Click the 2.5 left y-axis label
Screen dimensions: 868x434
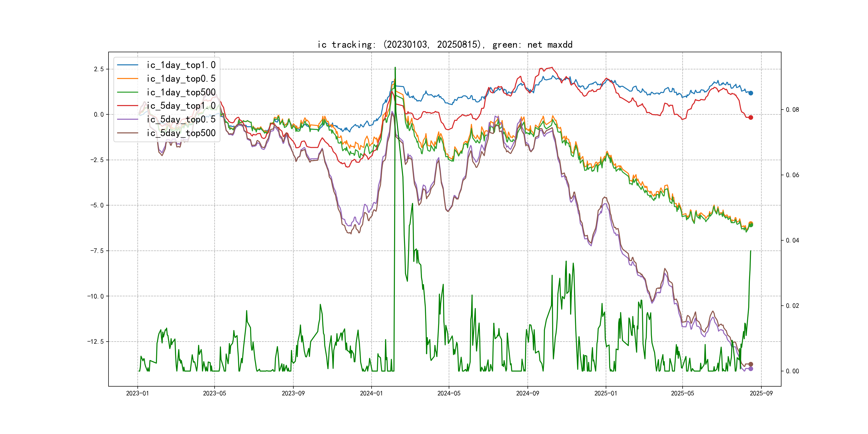pyautogui.click(x=99, y=69)
